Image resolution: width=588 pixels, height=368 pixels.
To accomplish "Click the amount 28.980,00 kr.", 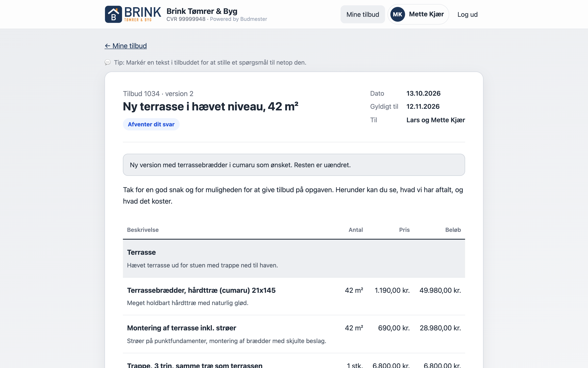I will coord(440,328).
